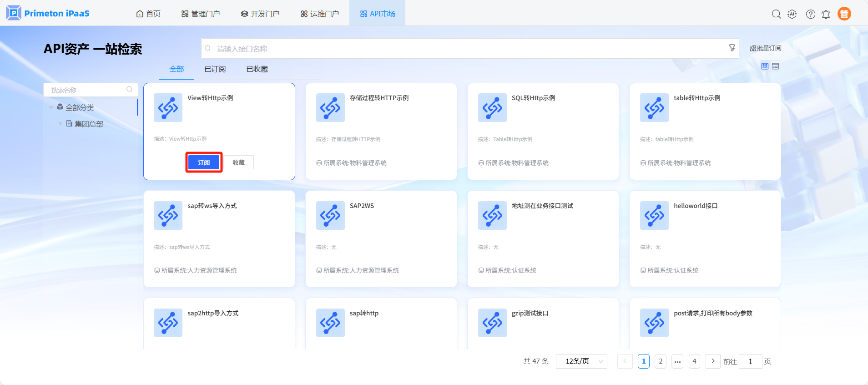Click the search magnifier icon in the header
868x385 pixels.
(x=776, y=14)
